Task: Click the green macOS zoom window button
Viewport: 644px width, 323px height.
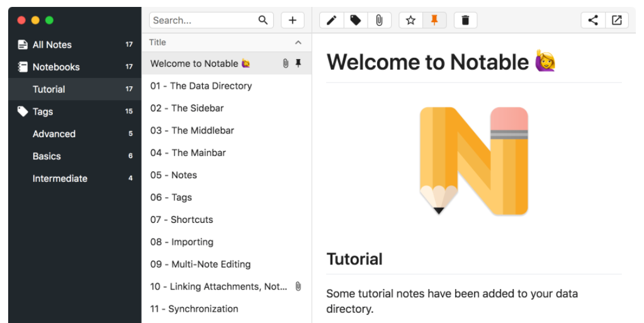Action: click(x=49, y=20)
